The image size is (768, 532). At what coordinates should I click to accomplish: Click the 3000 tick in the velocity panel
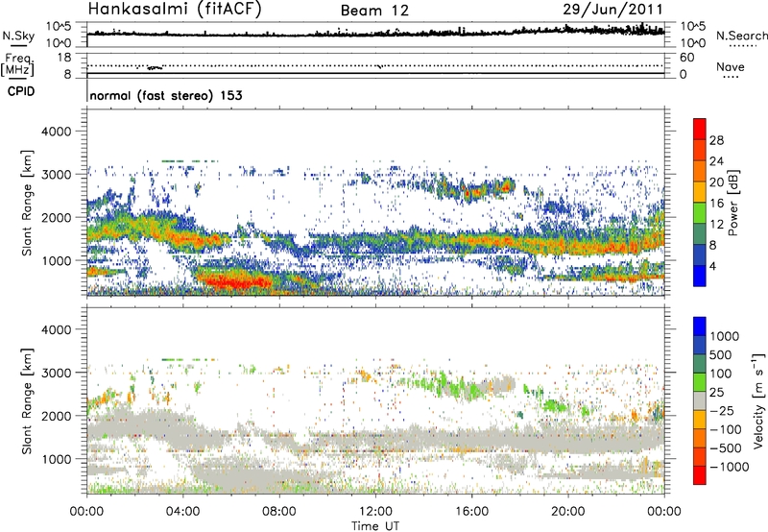(x=56, y=373)
